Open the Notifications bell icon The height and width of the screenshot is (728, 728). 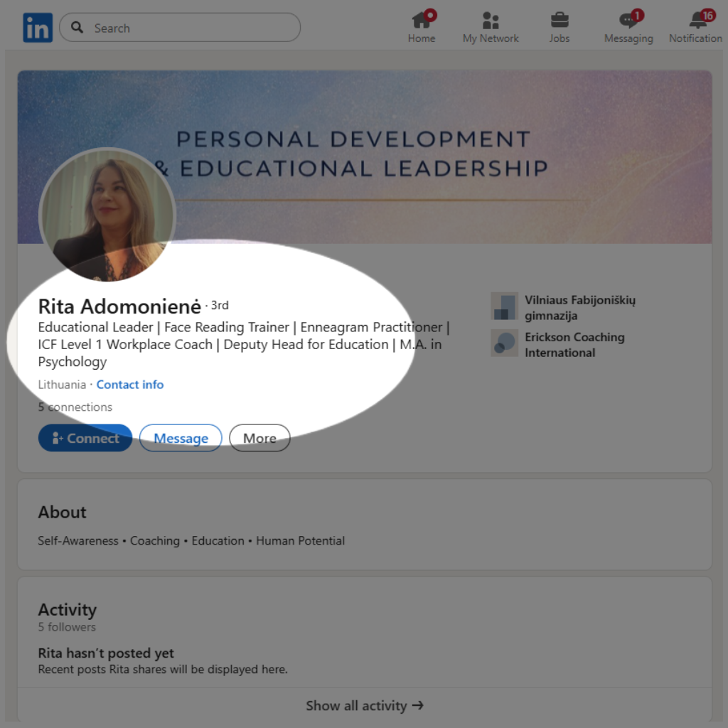click(697, 20)
